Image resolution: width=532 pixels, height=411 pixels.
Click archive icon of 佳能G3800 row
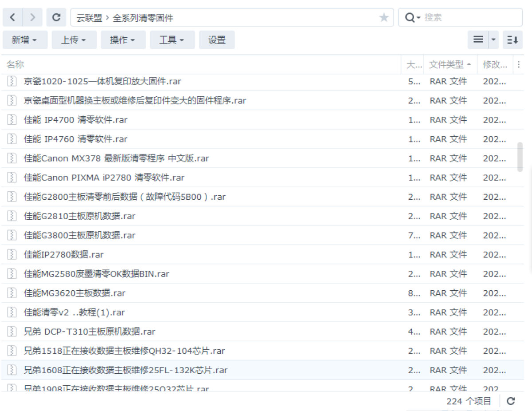coord(12,235)
